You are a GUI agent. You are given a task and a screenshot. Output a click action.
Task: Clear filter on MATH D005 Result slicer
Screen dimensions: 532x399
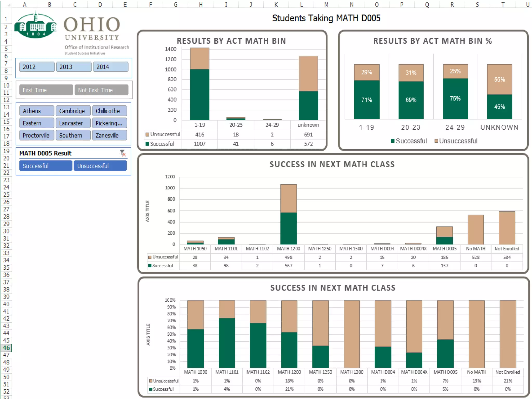123,153
